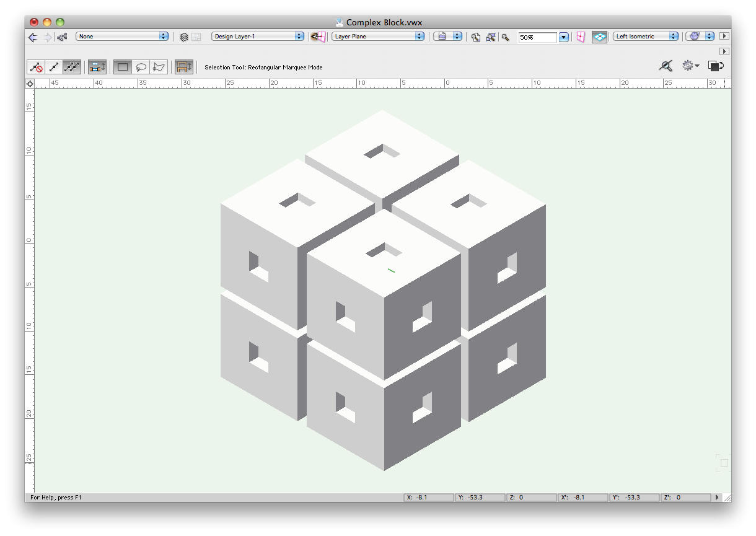The image size is (756, 536).
Task: Click the render mode teapot button
Action: (x=695, y=37)
